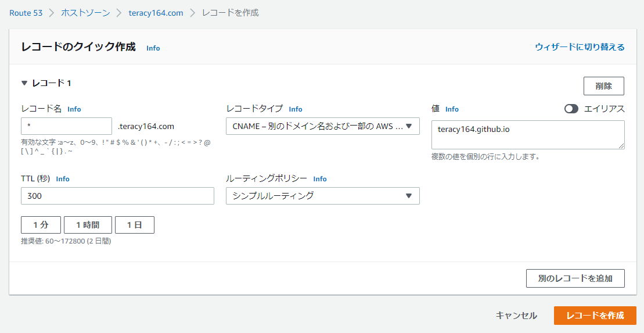Click the TTL input showing 300

(x=117, y=196)
